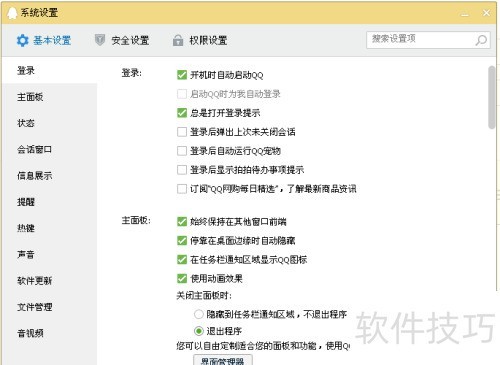500x365 pixels.
Task: Select 文件管理 in the sidebar
Action: tap(34, 307)
